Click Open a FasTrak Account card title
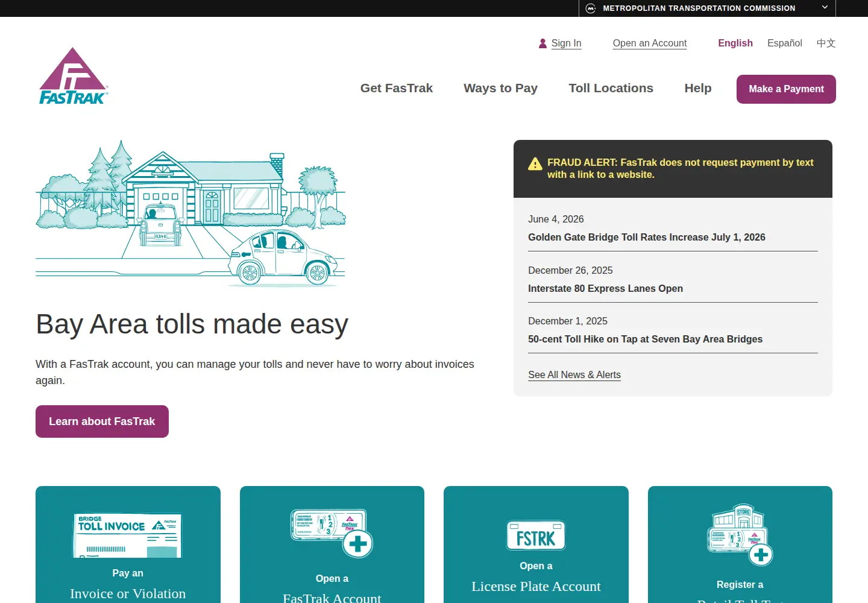 point(332,589)
